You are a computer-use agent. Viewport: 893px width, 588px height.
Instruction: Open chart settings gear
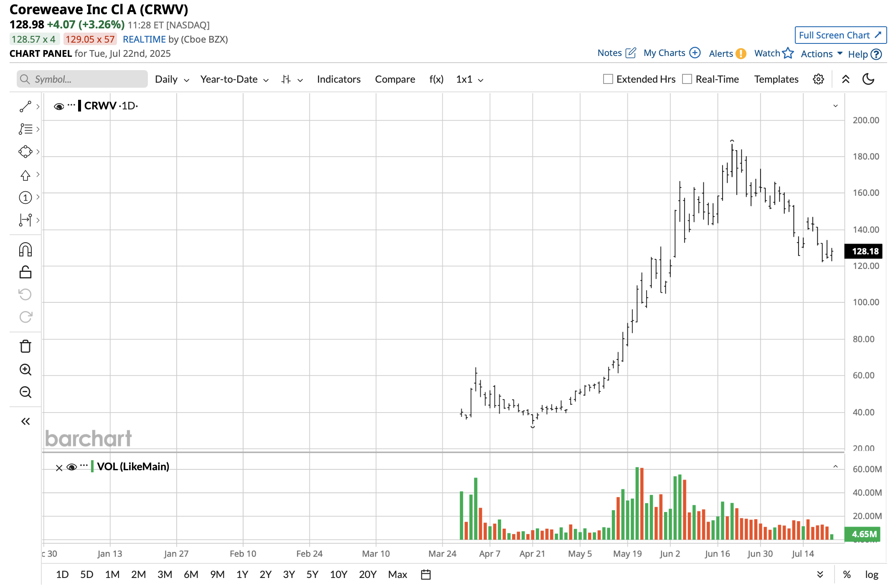click(818, 79)
